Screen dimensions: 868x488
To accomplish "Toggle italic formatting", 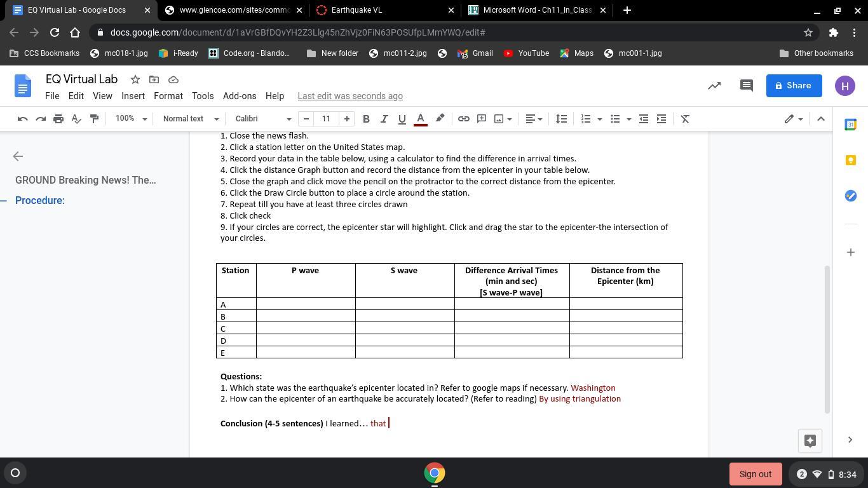I will pyautogui.click(x=384, y=119).
